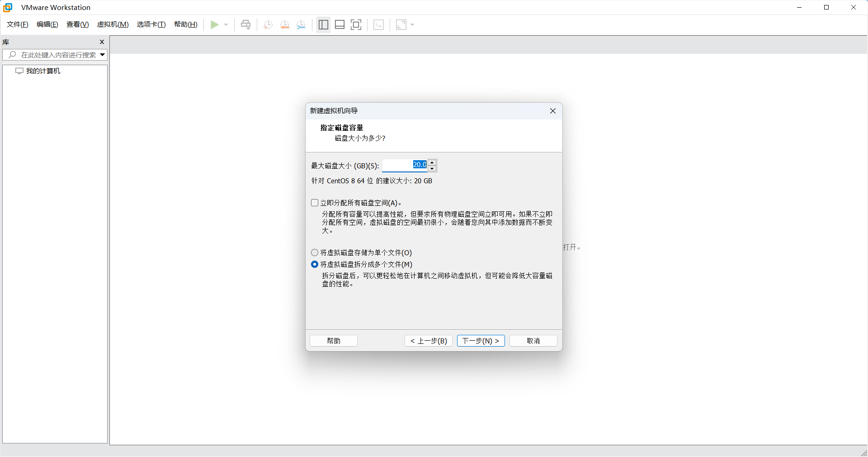
Task: Click the 磁盘大小为多少? subtitle text
Action: (360, 138)
